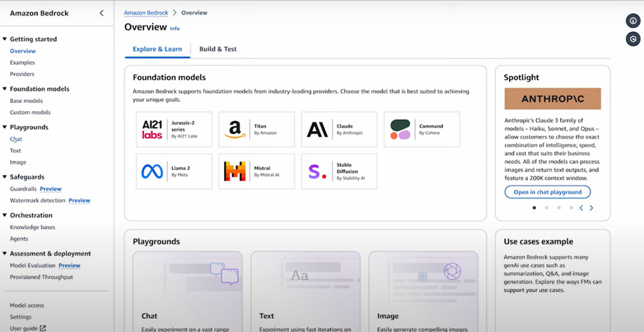The image size is (644, 332).
Task: Open the Chat playground from the sidebar
Action: tap(16, 139)
